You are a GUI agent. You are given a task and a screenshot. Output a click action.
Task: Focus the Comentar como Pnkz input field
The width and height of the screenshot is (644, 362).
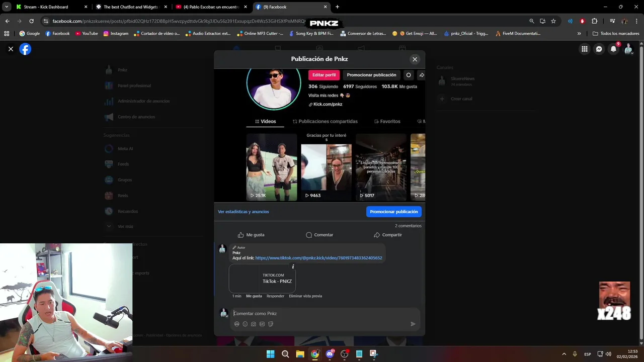325,313
